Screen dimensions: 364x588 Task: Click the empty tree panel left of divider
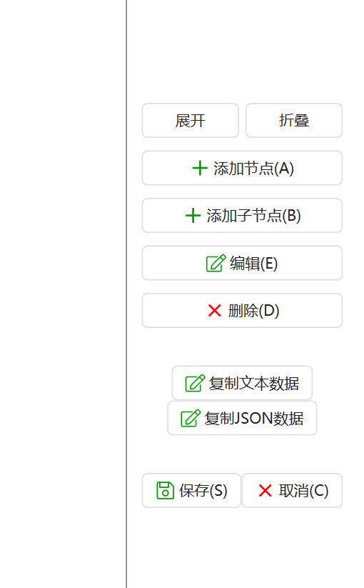63,294
